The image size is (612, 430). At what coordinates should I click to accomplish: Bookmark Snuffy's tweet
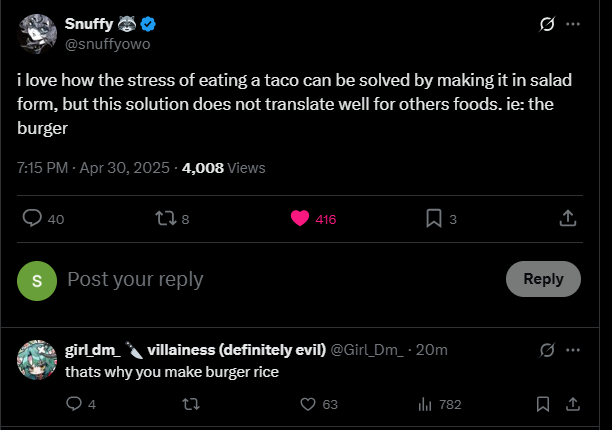pos(434,218)
